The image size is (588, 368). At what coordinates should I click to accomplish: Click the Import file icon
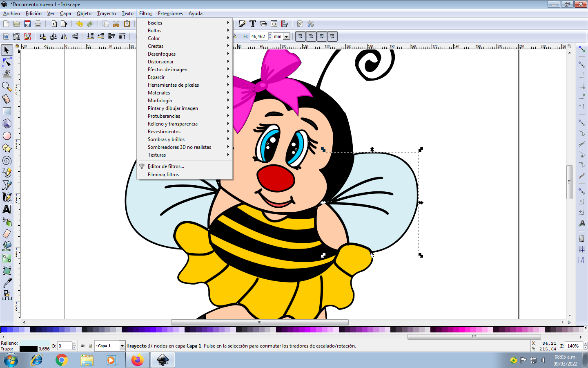[x=53, y=24]
